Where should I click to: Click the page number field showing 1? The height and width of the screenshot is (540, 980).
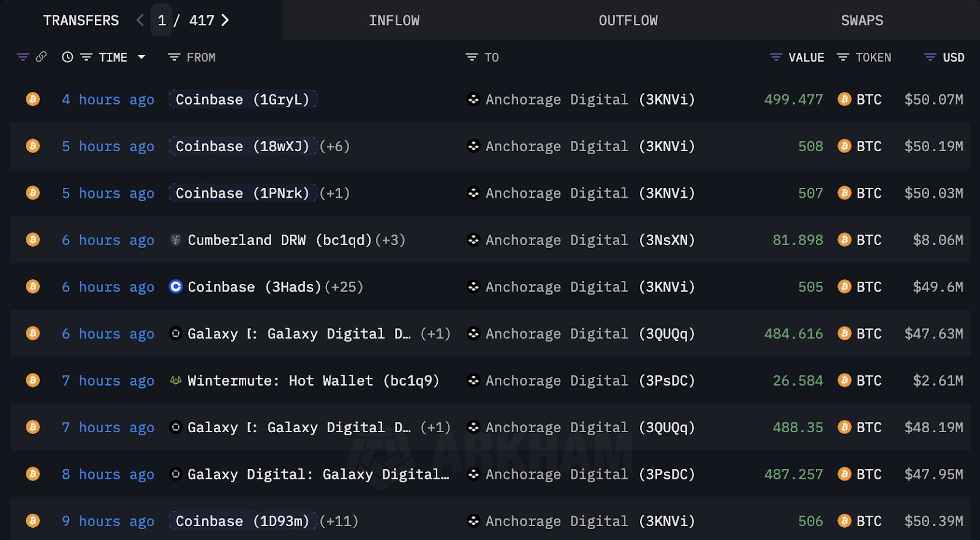click(x=162, y=20)
